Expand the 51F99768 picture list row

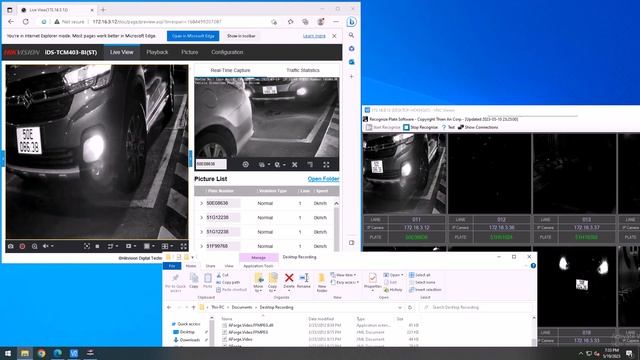pyautogui.click(x=201, y=246)
